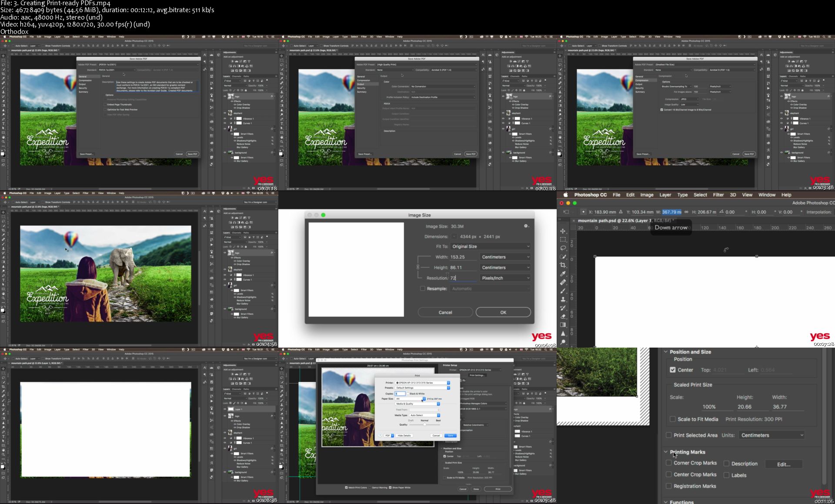The image size is (835, 504).
Task: Open the Window menu in enlarged menu bar
Action: (x=767, y=195)
